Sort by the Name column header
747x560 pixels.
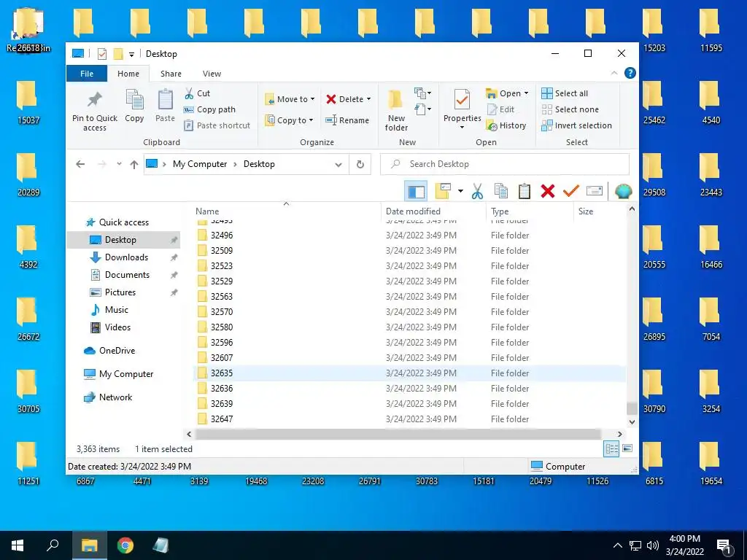pyautogui.click(x=286, y=211)
